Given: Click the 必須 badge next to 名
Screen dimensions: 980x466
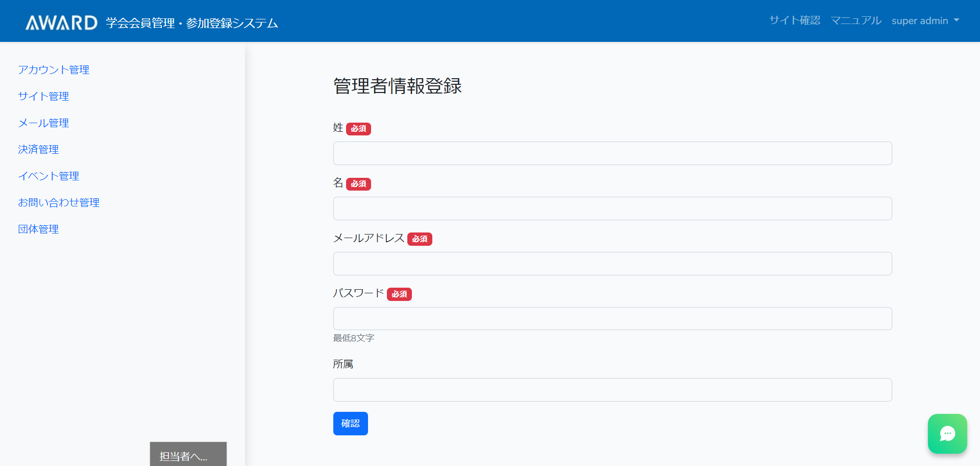Looking at the screenshot, I should pos(358,184).
